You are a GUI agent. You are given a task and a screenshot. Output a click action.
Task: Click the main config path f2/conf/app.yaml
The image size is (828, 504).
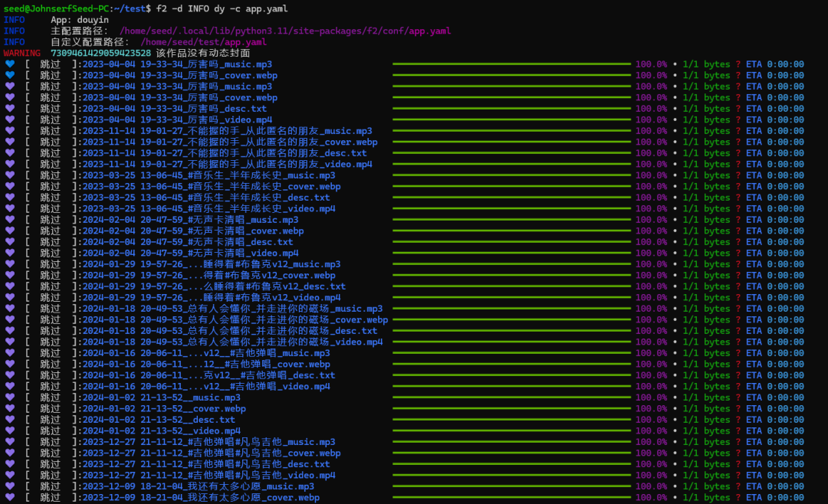(x=285, y=31)
